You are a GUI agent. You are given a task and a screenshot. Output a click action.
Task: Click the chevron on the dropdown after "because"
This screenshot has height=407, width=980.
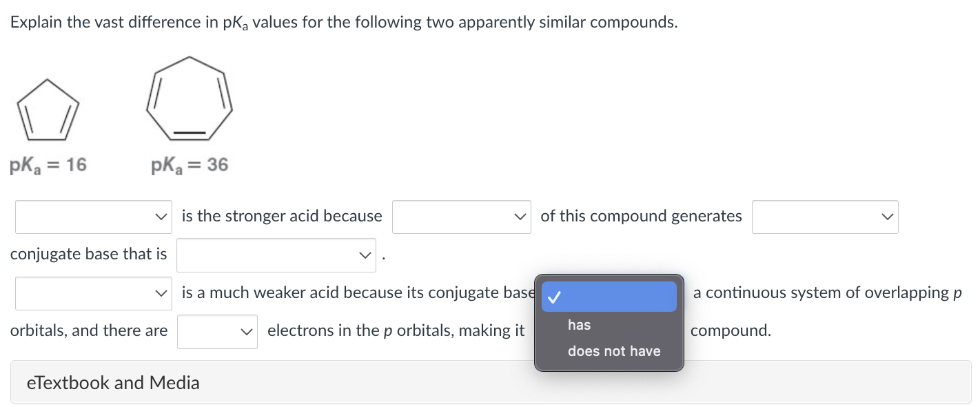point(522,217)
